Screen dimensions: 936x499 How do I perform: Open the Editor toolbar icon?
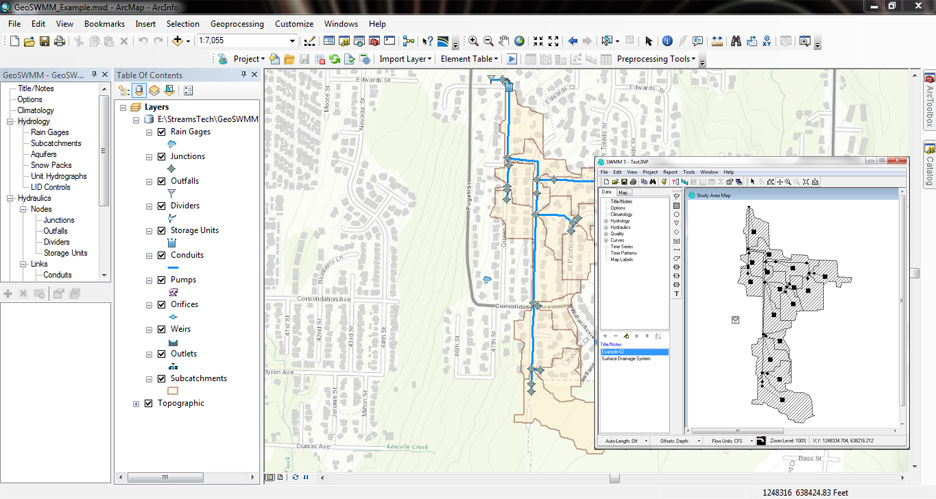pos(309,41)
